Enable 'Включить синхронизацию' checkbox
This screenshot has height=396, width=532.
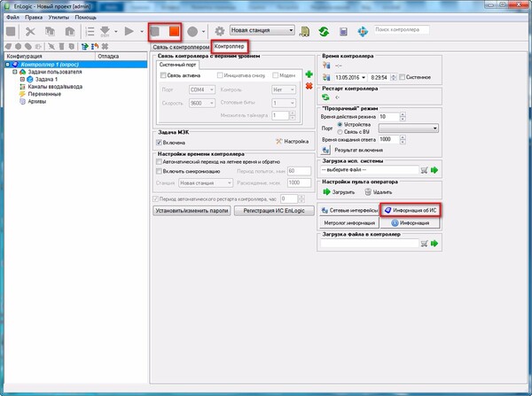pyautogui.click(x=159, y=171)
